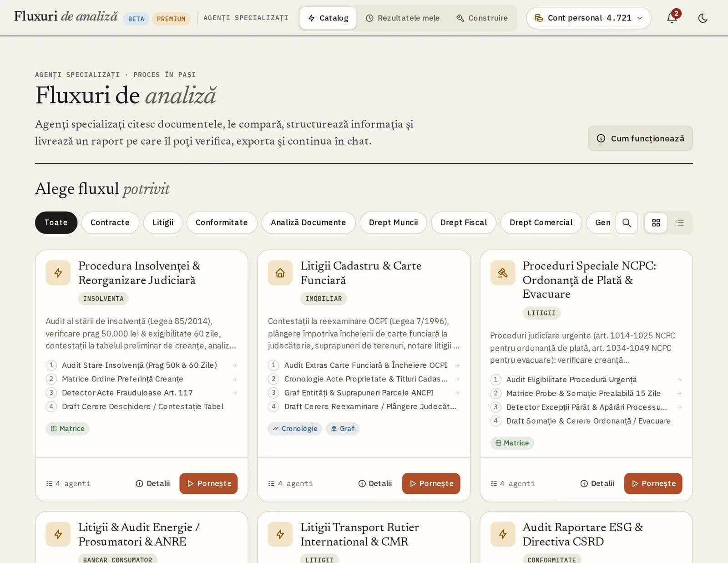Open Detalii for Litigii Cadastru card
This screenshot has height=563, width=728.
tap(375, 483)
